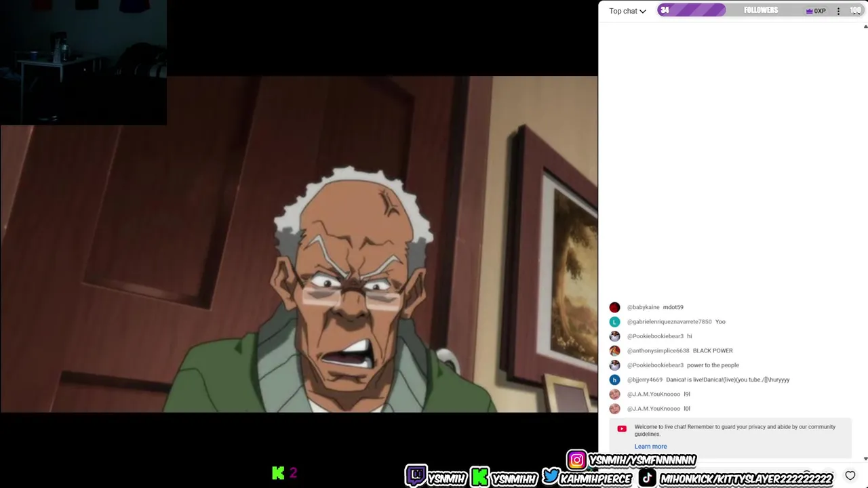Screen dimensions: 868x488
Task: Click avatar beside J.A.M.YouKnoooo's 'l9l' message
Action: 614,394
